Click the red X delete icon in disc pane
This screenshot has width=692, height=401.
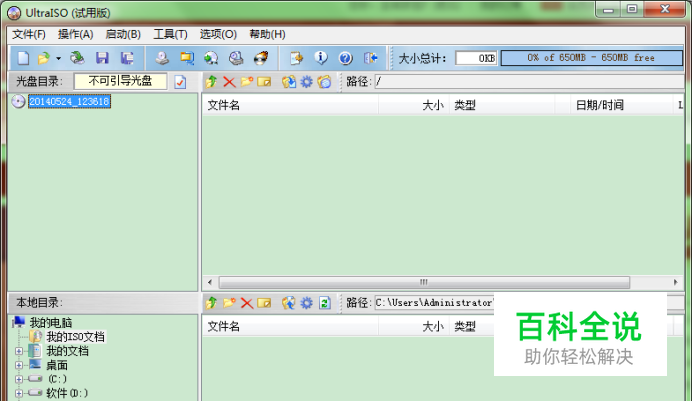(x=229, y=82)
